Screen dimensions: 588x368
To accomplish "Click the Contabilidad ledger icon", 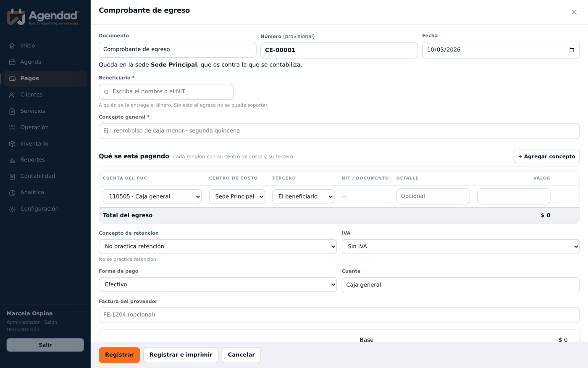I will pos(12,177).
